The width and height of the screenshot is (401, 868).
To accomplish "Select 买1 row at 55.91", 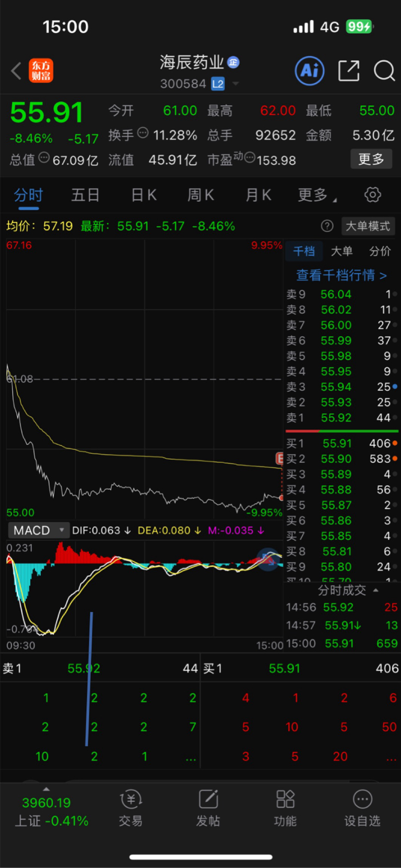I will 342,443.
